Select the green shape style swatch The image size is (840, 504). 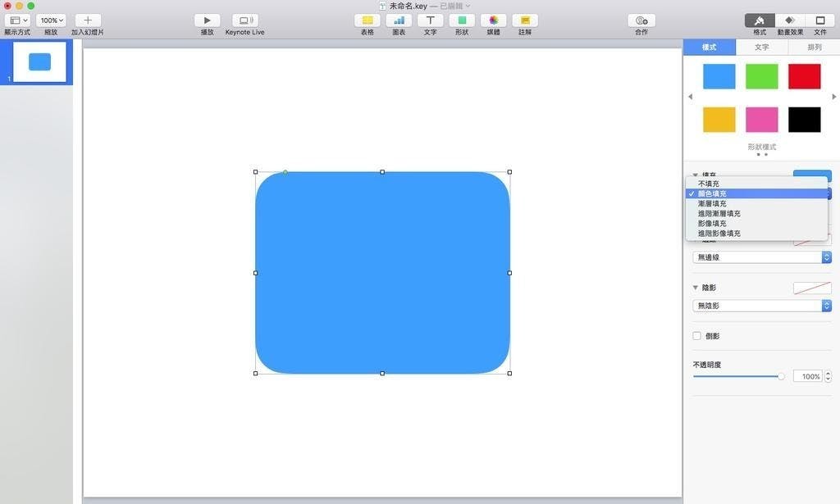coord(761,76)
